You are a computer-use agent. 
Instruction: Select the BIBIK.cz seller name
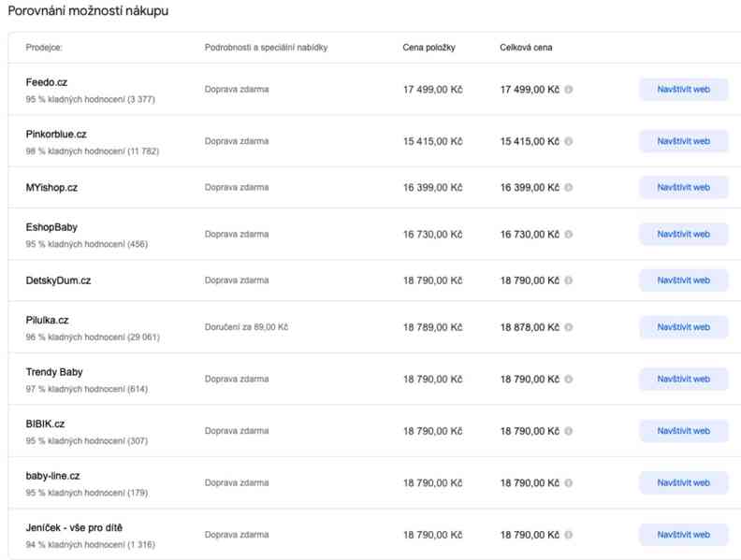click(x=45, y=424)
